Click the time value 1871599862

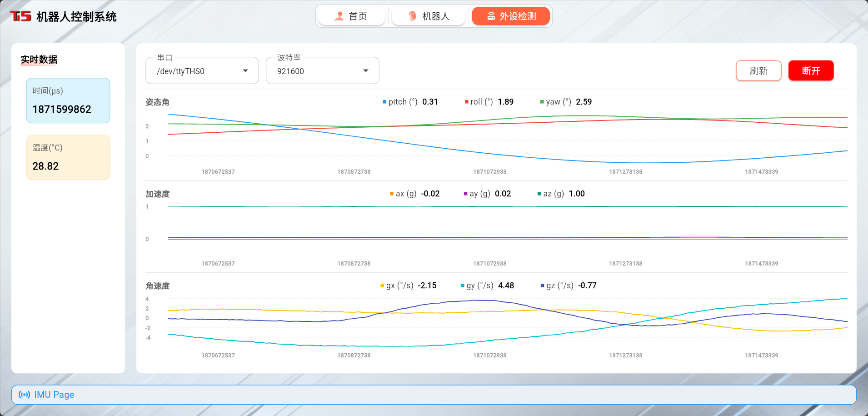[x=62, y=109]
